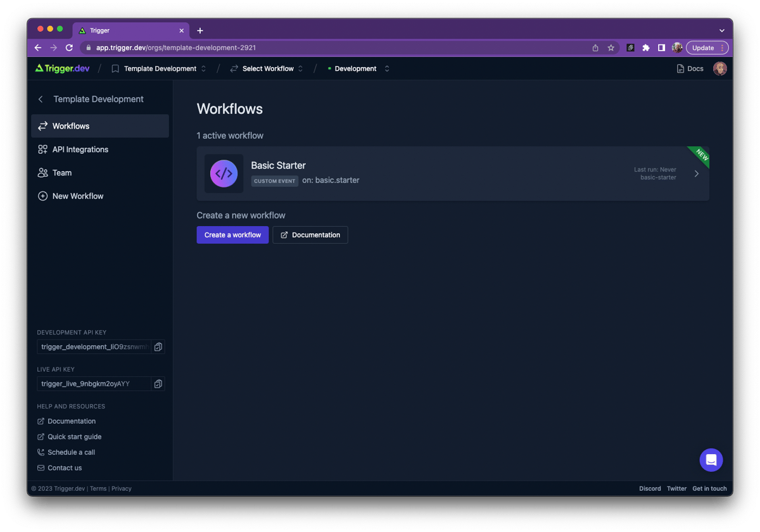The width and height of the screenshot is (760, 532).
Task: Open API Integrations in the sidebar
Action: [100, 149]
